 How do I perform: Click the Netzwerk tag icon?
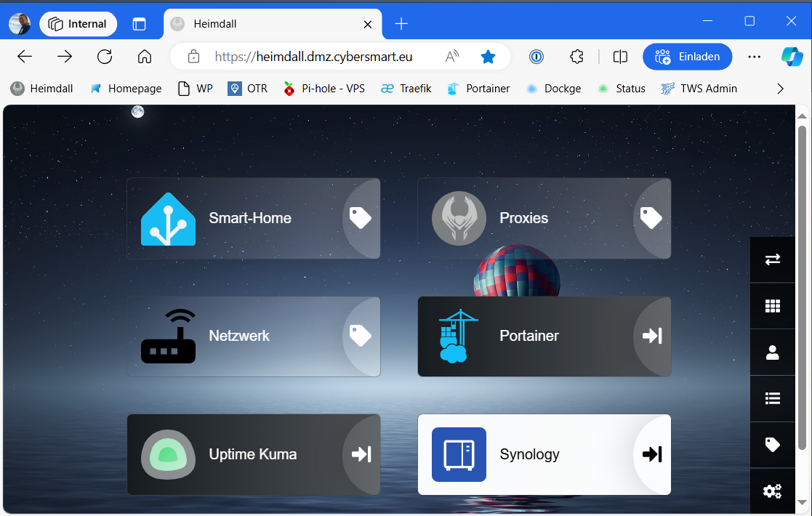click(361, 336)
